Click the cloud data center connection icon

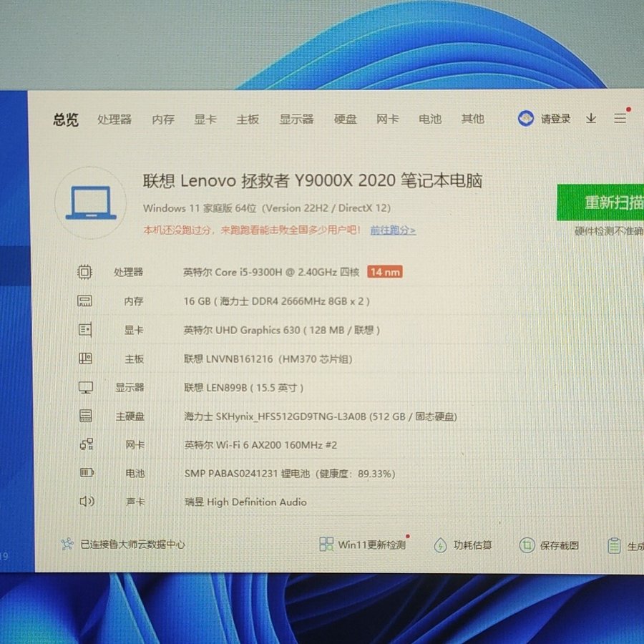(67, 545)
